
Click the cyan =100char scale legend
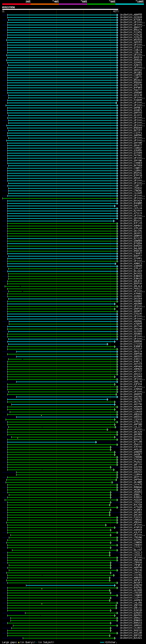coord(108,642)
